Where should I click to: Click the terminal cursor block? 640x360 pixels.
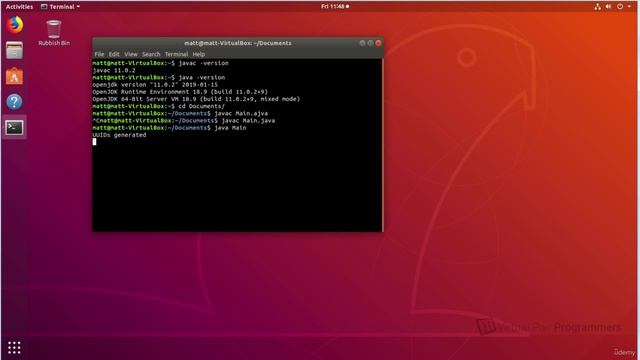(x=95, y=142)
